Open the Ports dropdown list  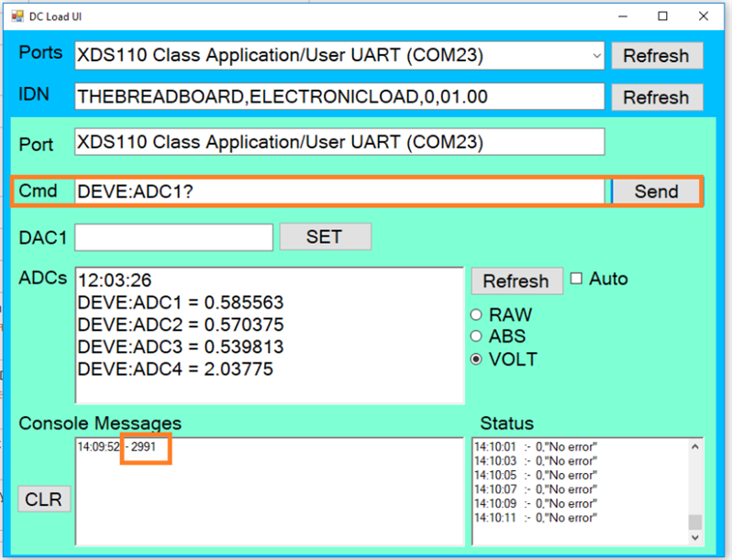tap(596, 56)
